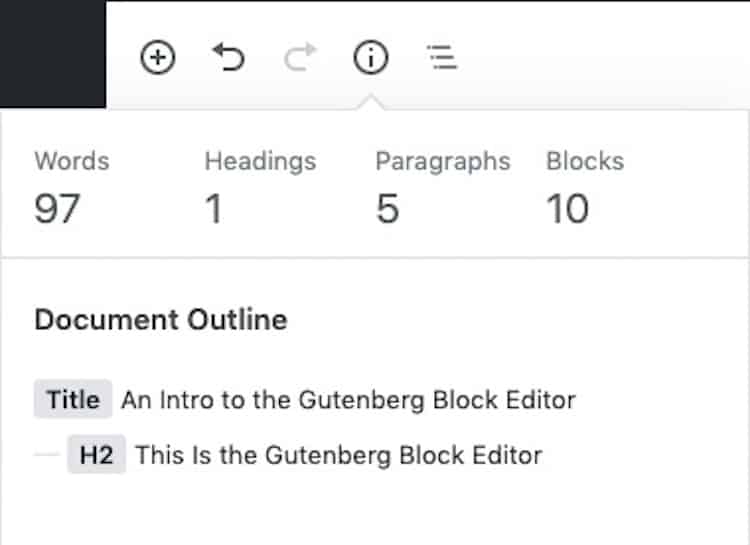Select the 97 word count number
The image size is (750, 545).
(x=57, y=208)
